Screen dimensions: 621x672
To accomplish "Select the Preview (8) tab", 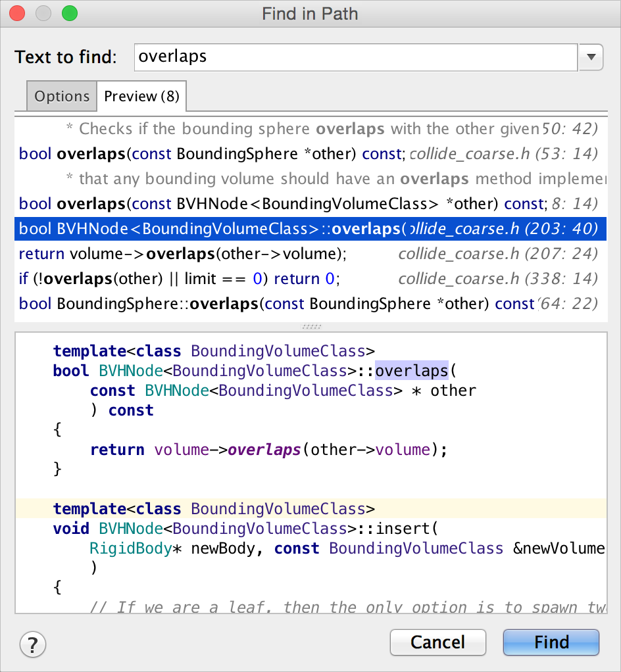I will [x=141, y=96].
